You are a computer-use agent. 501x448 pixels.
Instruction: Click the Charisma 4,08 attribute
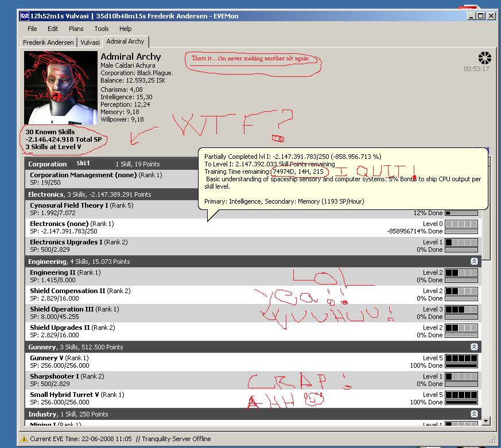[x=122, y=89]
